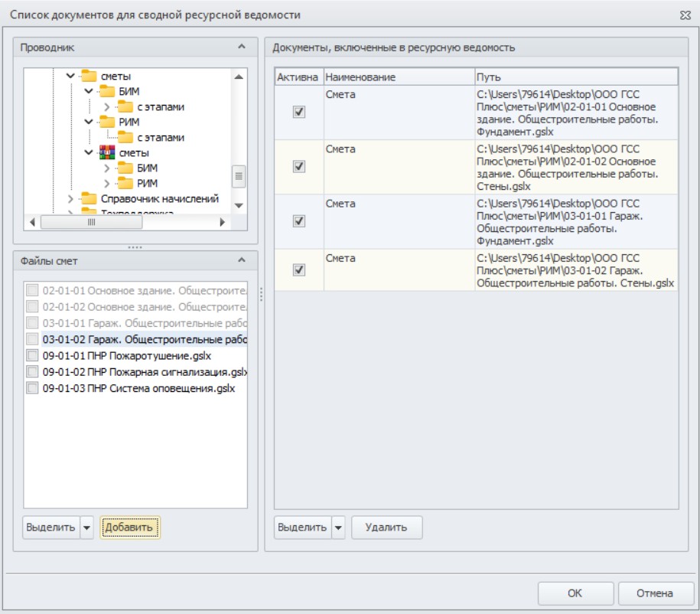Expand the БИМ folder inside the archive

coord(106,168)
